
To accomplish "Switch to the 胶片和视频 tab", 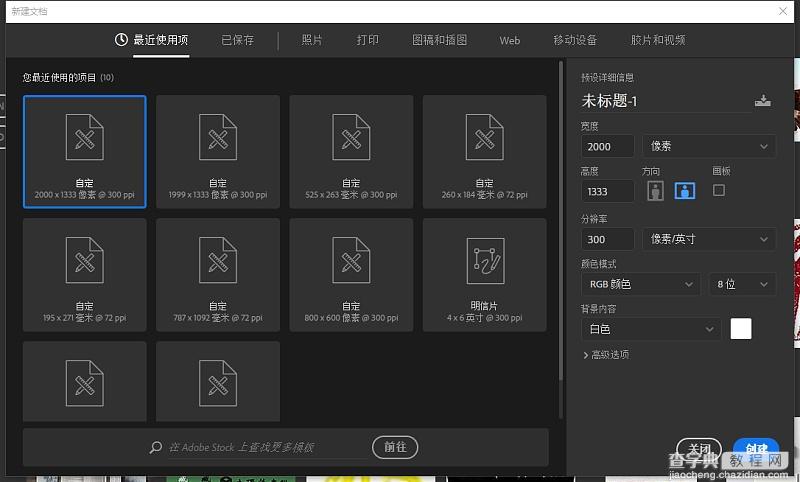I will [x=658, y=40].
